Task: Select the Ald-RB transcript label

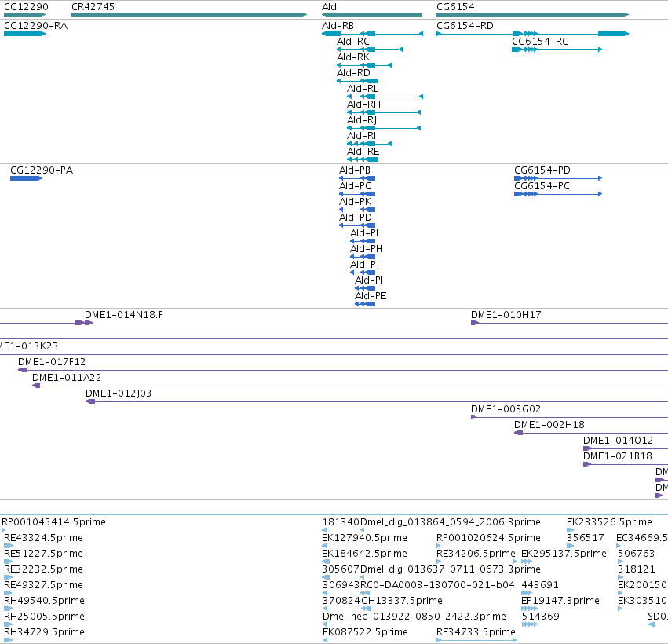Action: pyautogui.click(x=338, y=26)
